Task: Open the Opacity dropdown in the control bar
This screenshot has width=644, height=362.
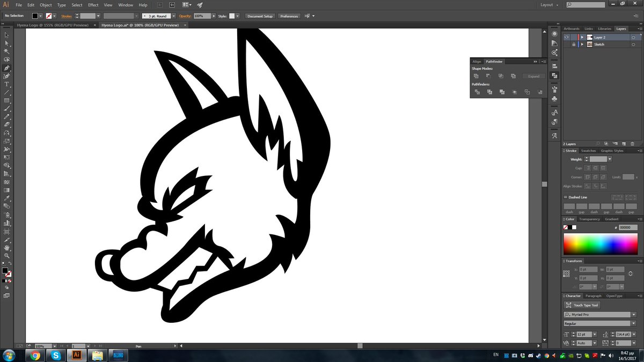Action: 214,16
